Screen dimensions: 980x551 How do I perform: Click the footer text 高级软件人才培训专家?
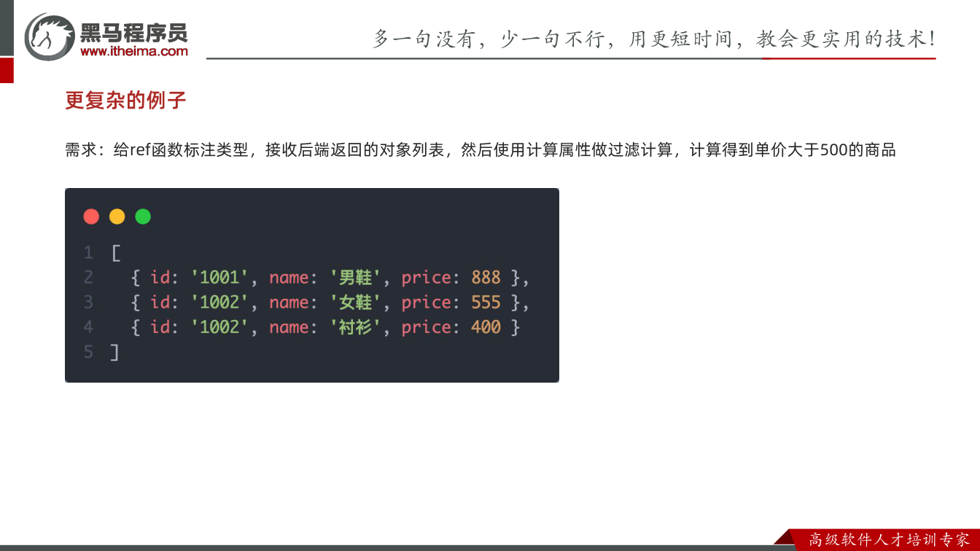click(889, 540)
